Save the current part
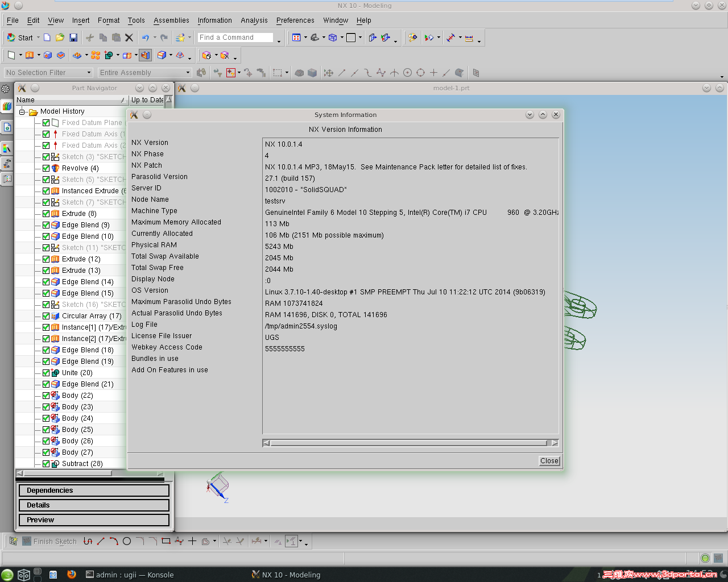 tap(74, 38)
